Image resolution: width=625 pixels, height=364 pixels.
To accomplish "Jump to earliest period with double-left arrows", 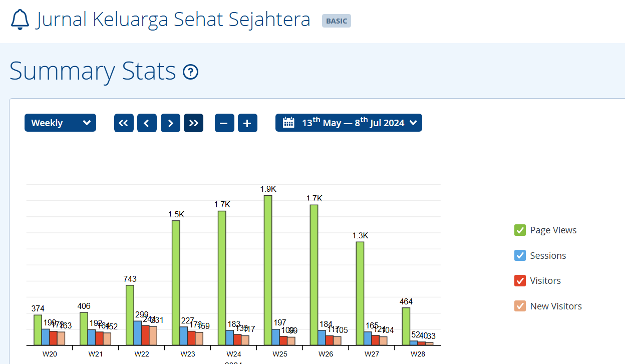I will coord(124,123).
